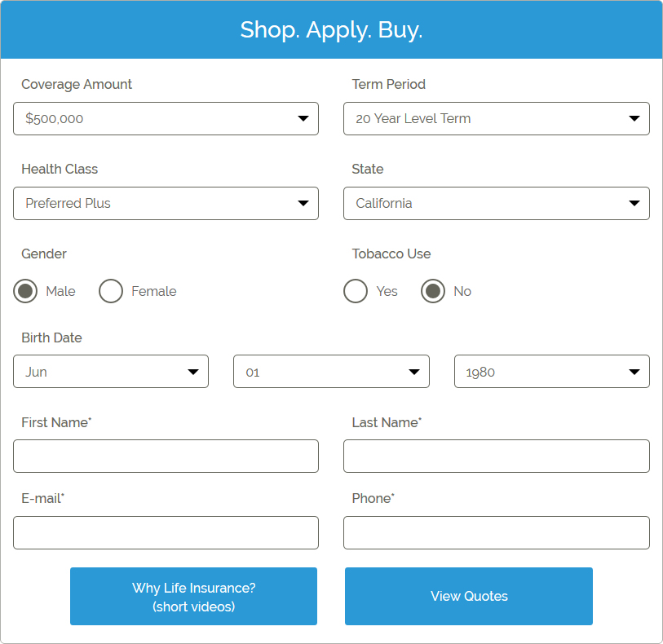Click the Coverage Amount dropdown arrow
663x644 pixels.
(x=303, y=118)
